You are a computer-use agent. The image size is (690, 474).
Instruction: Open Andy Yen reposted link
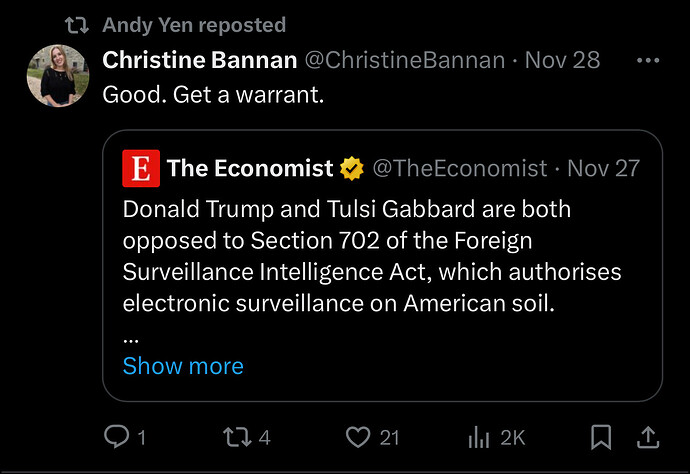pyautogui.click(x=194, y=25)
